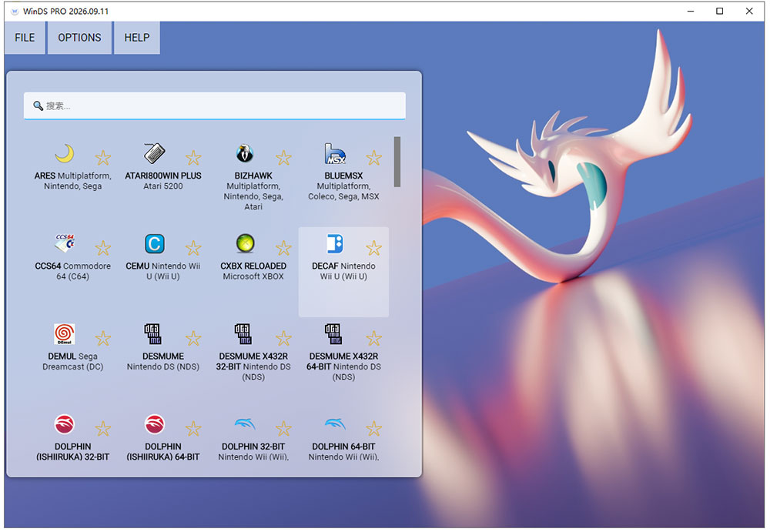The image size is (770, 532).
Task: Toggle the CCS64 favorite star
Action: coord(102,248)
